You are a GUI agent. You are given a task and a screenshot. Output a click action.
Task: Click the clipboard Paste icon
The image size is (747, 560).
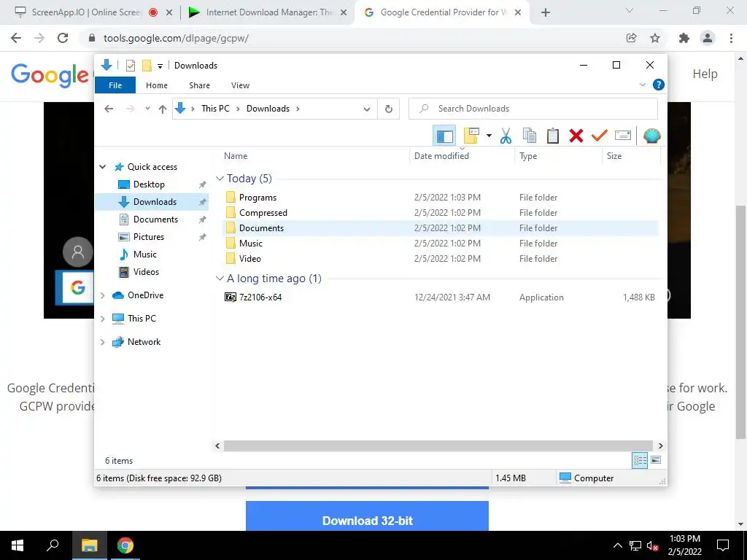coord(553,136)
